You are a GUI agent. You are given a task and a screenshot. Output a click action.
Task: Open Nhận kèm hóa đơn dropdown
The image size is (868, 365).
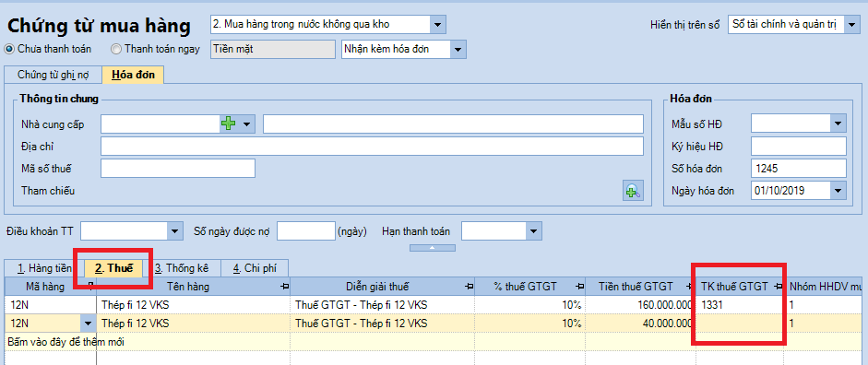(x=458, y=49)
